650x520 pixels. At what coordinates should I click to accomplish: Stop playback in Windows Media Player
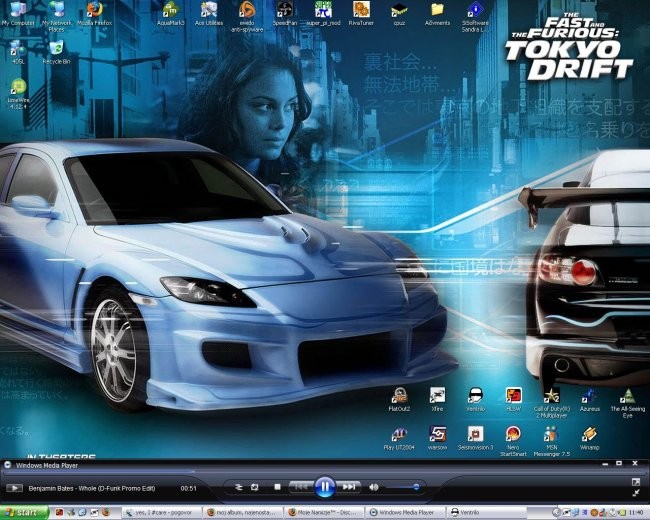[277, 487]
